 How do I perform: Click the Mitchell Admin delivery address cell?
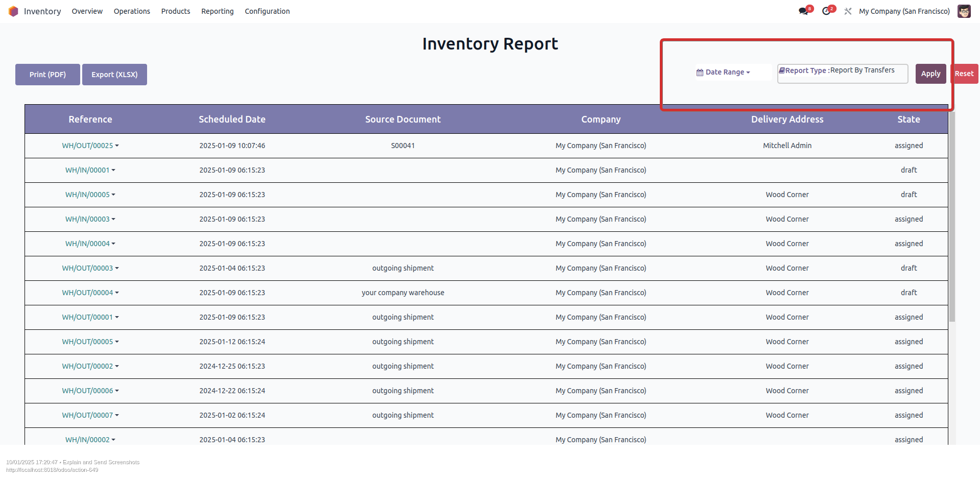787,146
